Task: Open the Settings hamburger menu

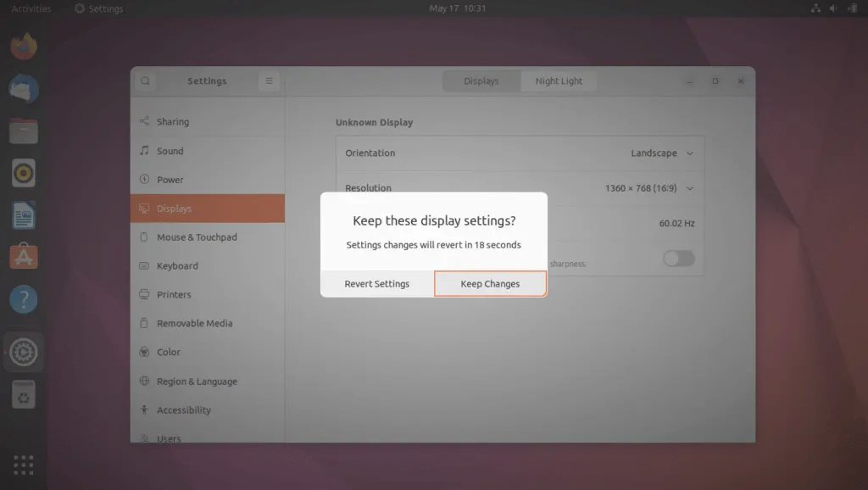Action: pos(269,81)
